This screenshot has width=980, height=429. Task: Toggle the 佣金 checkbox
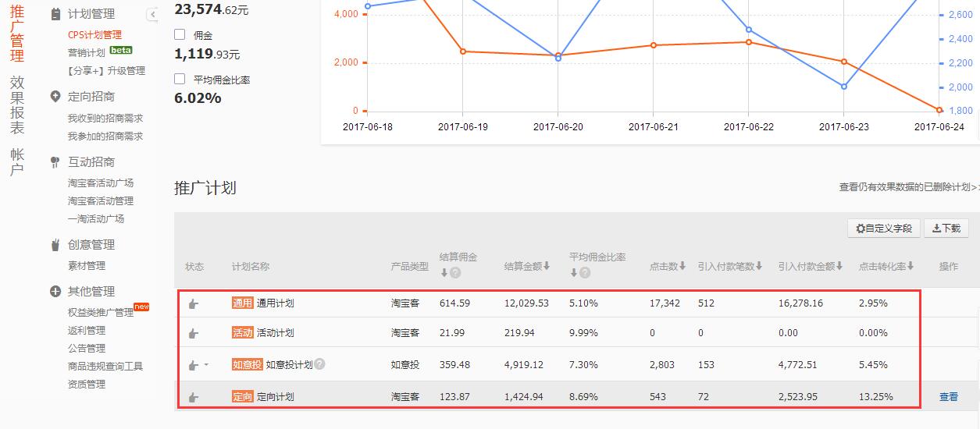(180, 35)
